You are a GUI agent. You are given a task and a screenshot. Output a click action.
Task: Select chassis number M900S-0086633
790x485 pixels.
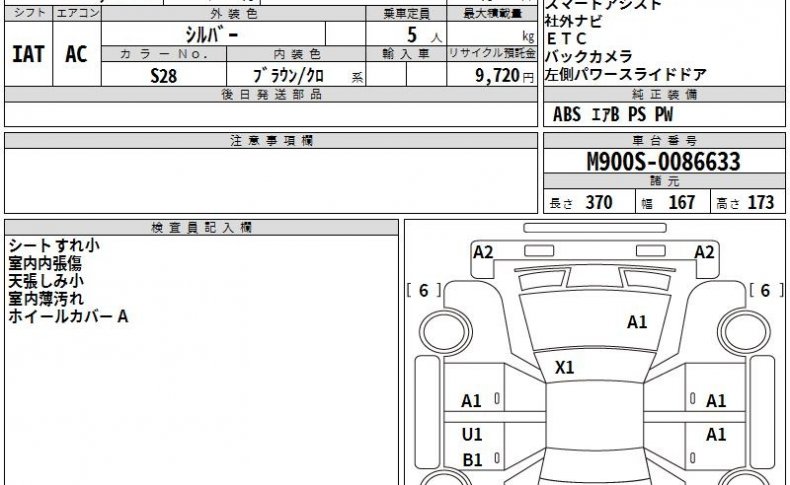(x=664, y=162)
